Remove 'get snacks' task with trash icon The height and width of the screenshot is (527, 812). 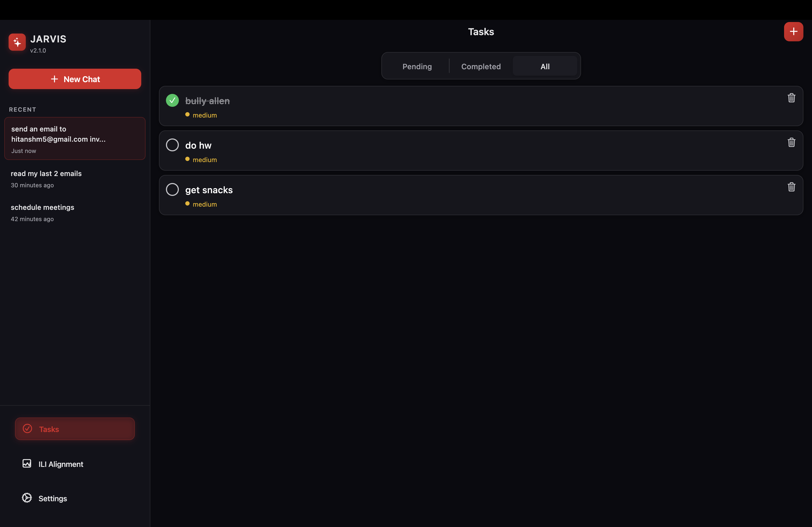(791, 187)
